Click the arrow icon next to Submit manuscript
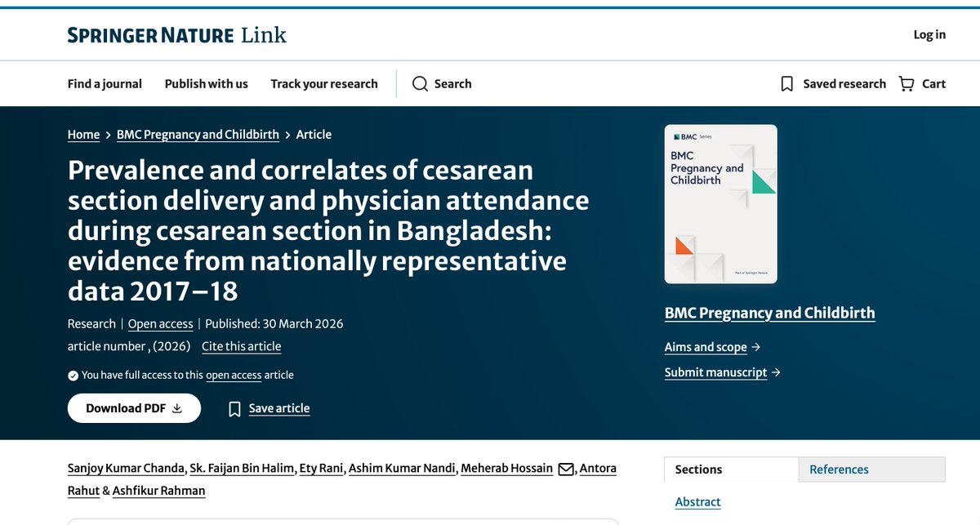980x525 pixels. tap(776, 372)
